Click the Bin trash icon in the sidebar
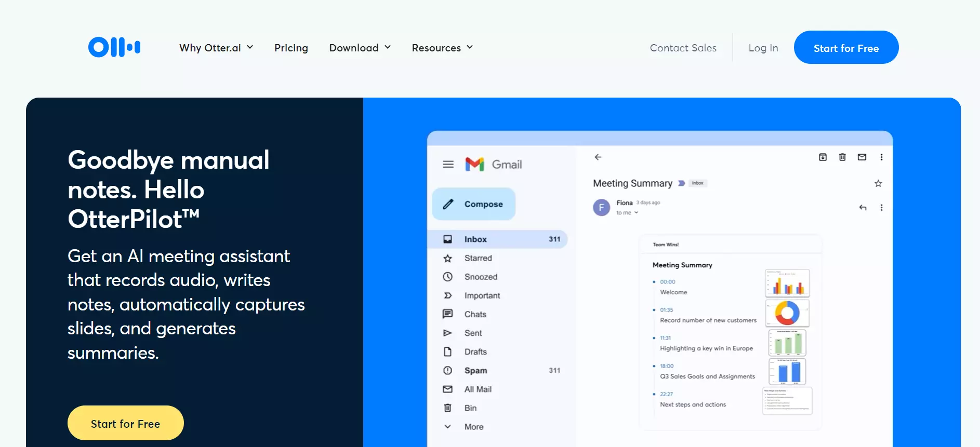 click(447, 408)
